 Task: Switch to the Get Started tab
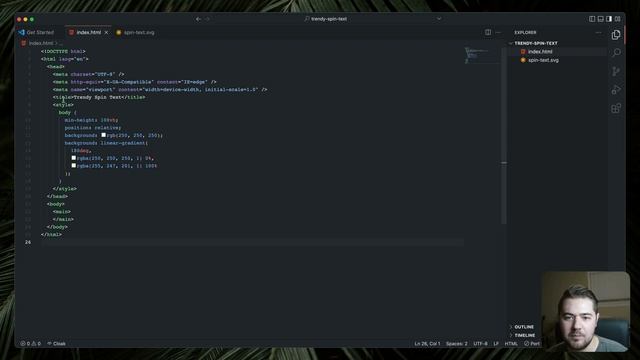point(36,32)
